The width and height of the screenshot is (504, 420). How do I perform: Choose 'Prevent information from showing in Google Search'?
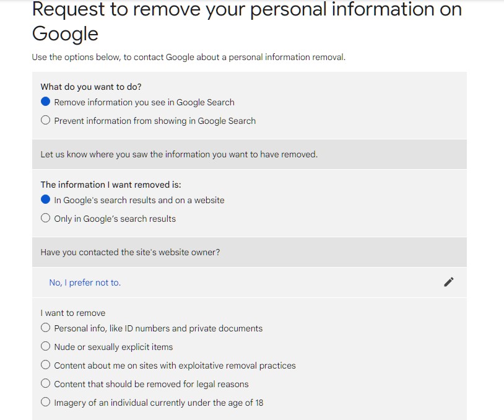point(45,121)
